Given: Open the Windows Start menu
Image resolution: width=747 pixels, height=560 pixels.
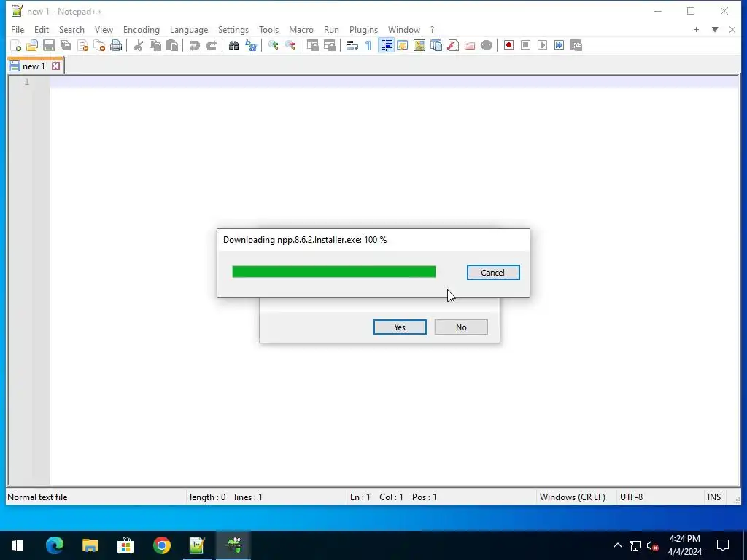Looking at the screenshot, I should [x=18, y=545].
